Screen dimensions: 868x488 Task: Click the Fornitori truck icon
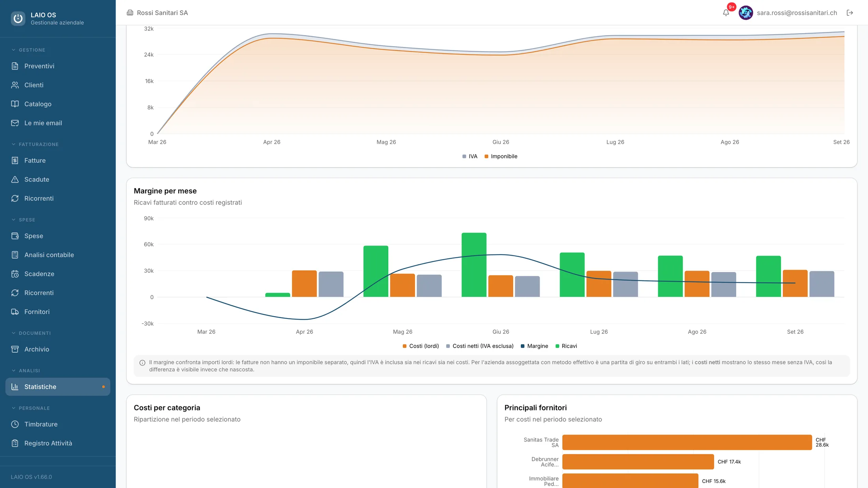click(15, 311)
